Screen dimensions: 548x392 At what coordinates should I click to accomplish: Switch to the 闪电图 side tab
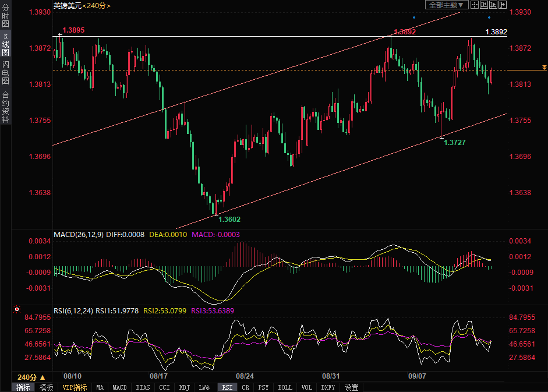[6, 73]
